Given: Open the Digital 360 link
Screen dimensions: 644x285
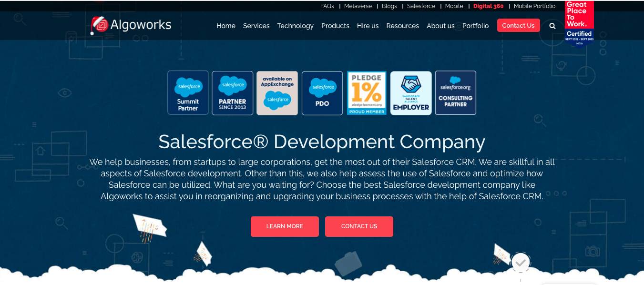Looking at the screenshot, I should coord(489,6).
